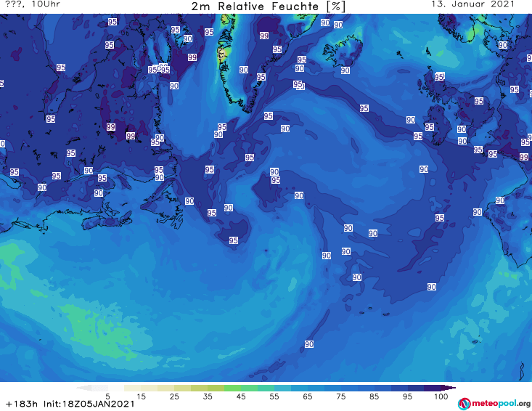Pick the bright green colorbar swatch right of 45
Image resolution: width=532 pixels, height=411 pixels.
(250, 388)
